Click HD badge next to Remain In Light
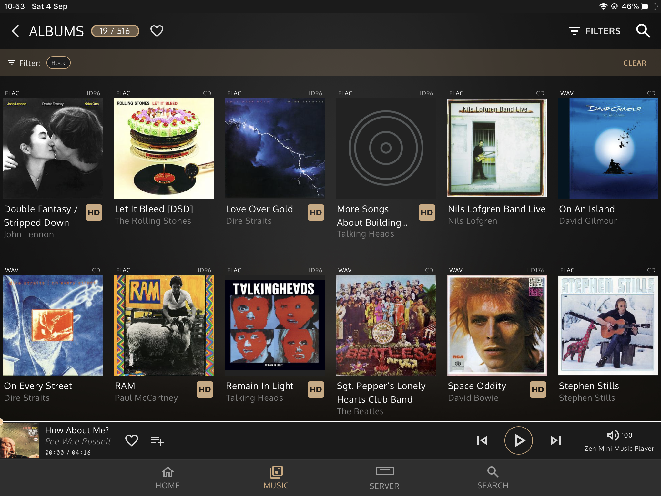Screen dimensions: 661x496 pos(316,389)
